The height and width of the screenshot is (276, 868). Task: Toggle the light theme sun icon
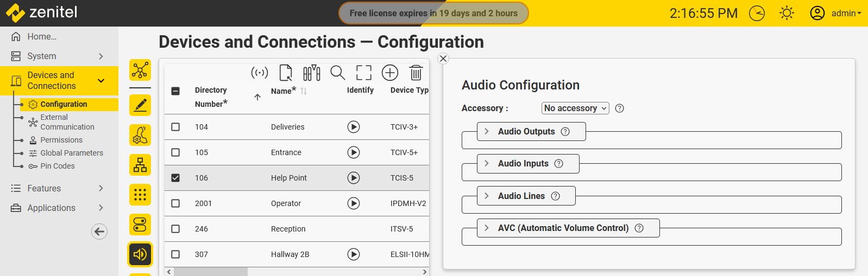coord(787,13)
